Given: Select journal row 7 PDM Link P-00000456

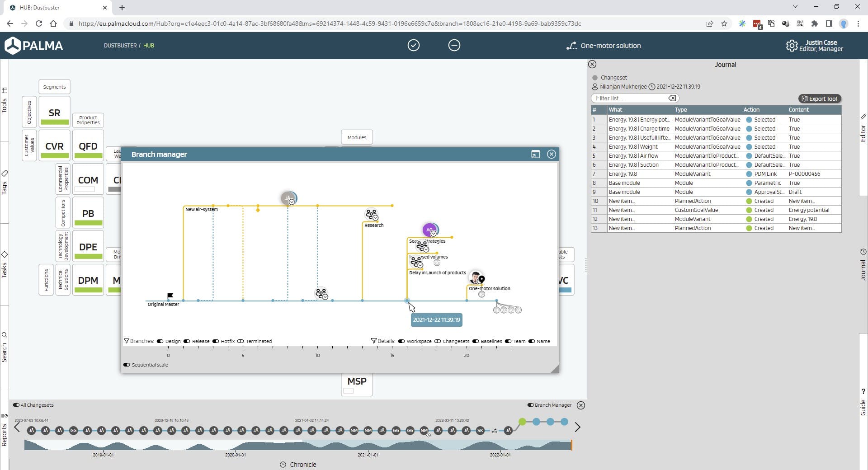Looking at the screenshot, I should [716, 174].
